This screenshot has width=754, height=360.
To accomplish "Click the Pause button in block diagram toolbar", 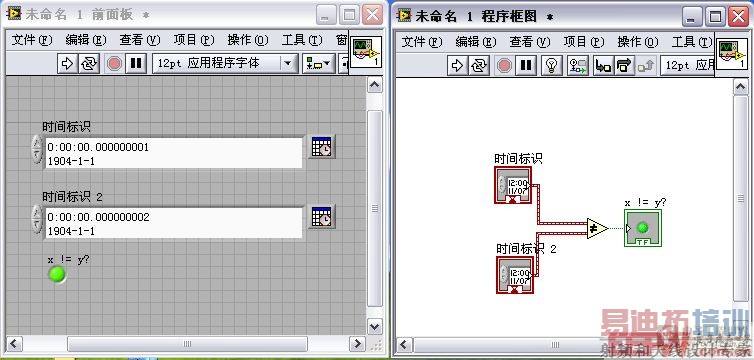I will [x=526, y=65].
